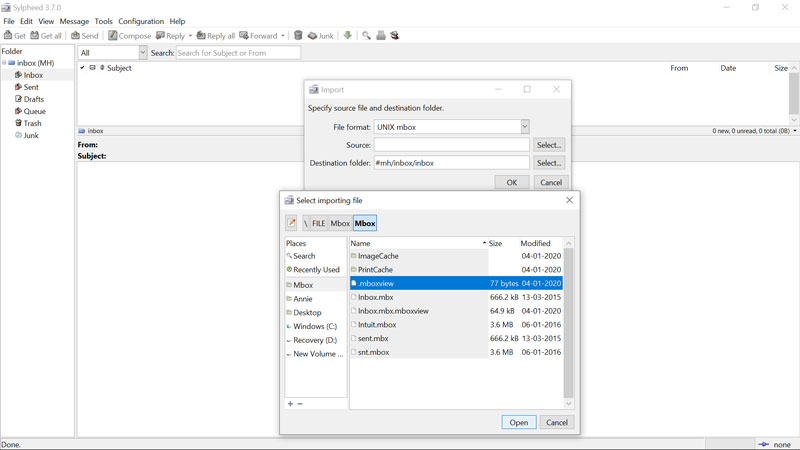This screenshot has height=450, width=800.
Task: Click the root backslash breadcrumb button
Action: pyautogui.click(x=306, y=223)
